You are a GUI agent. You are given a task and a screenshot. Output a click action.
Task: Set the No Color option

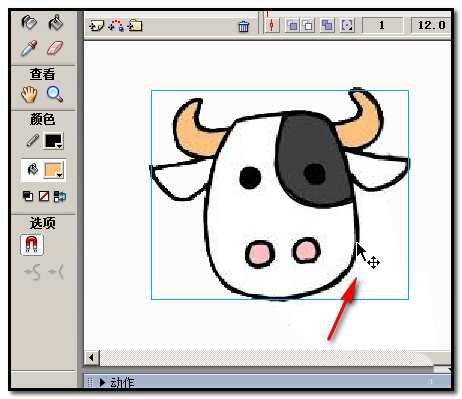(44, 196)
